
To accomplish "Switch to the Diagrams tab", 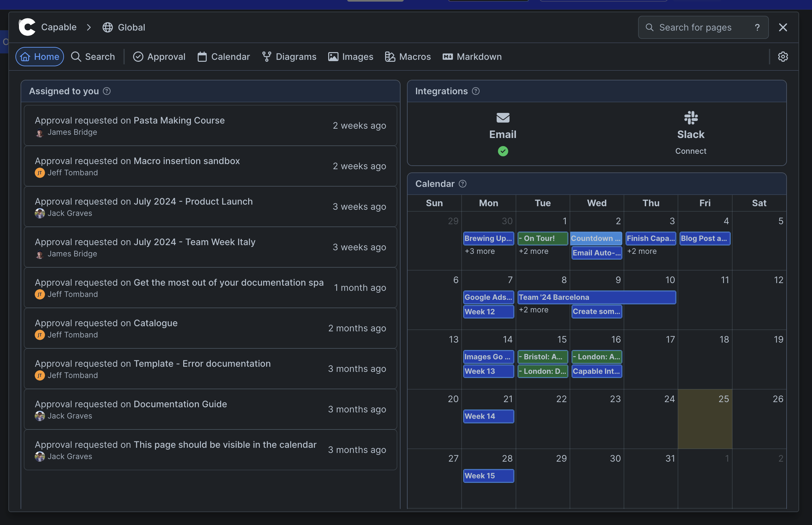I will coord(289,57).
